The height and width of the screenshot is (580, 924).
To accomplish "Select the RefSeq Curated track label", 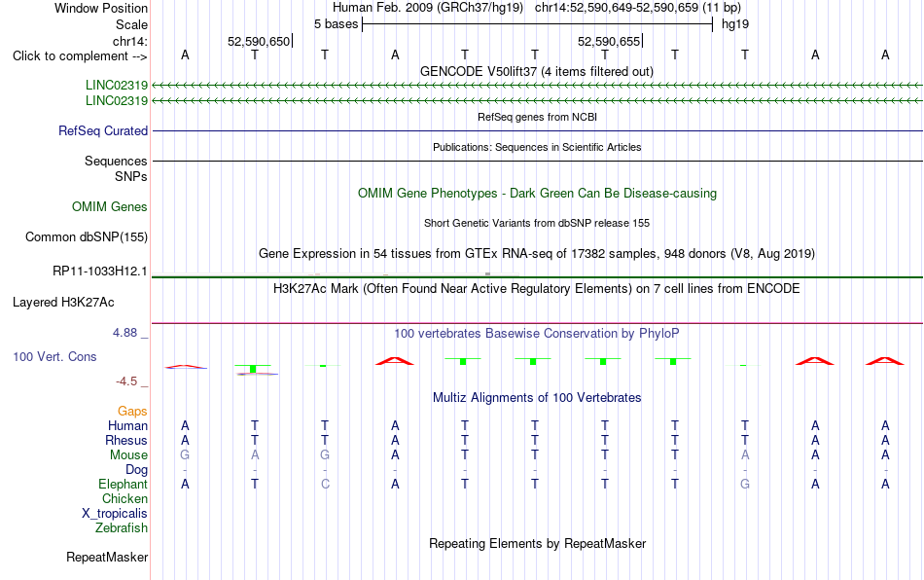I will coord(103,130).
